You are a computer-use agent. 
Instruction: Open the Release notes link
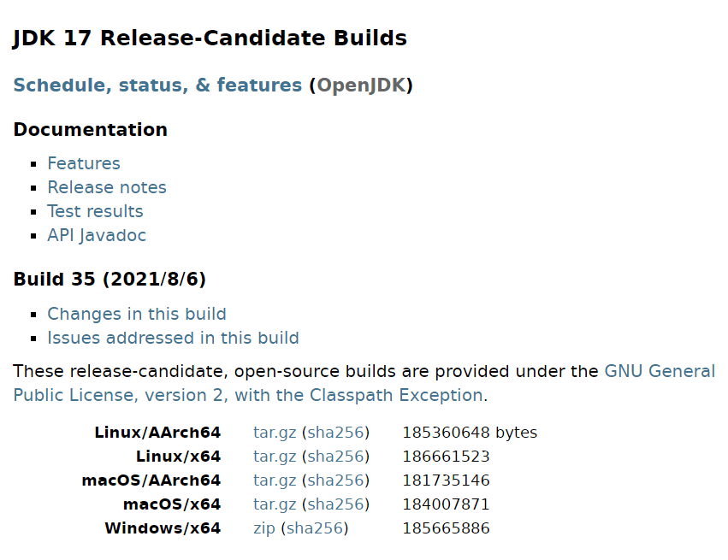(107, 187)
